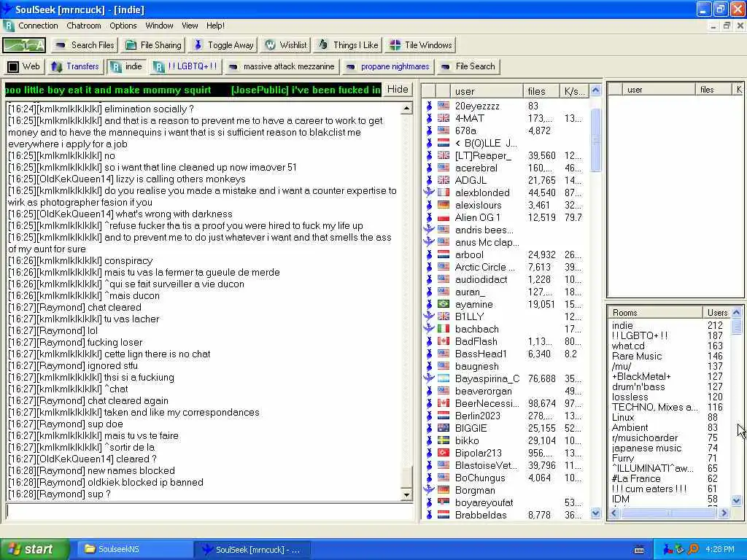Select the IDM room
The width and height of the screenshot is (747, 560).
tap(620, 499)
